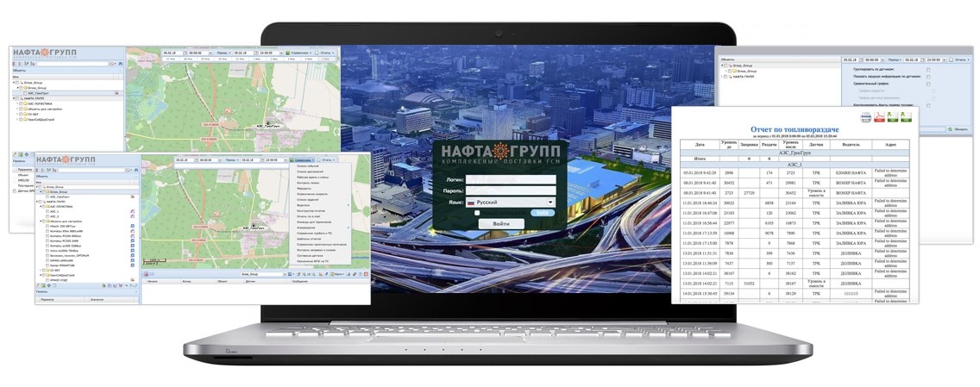
Task: Select АЗС_1 in front object tree
Action: point(54,212)
